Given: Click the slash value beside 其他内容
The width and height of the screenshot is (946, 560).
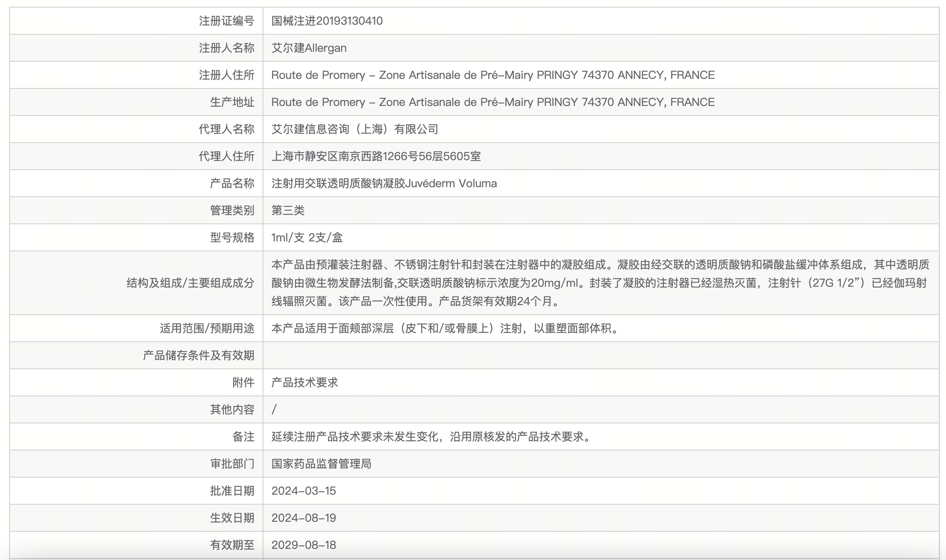Looking at the screenshot, I should click(x=274, y=409).
